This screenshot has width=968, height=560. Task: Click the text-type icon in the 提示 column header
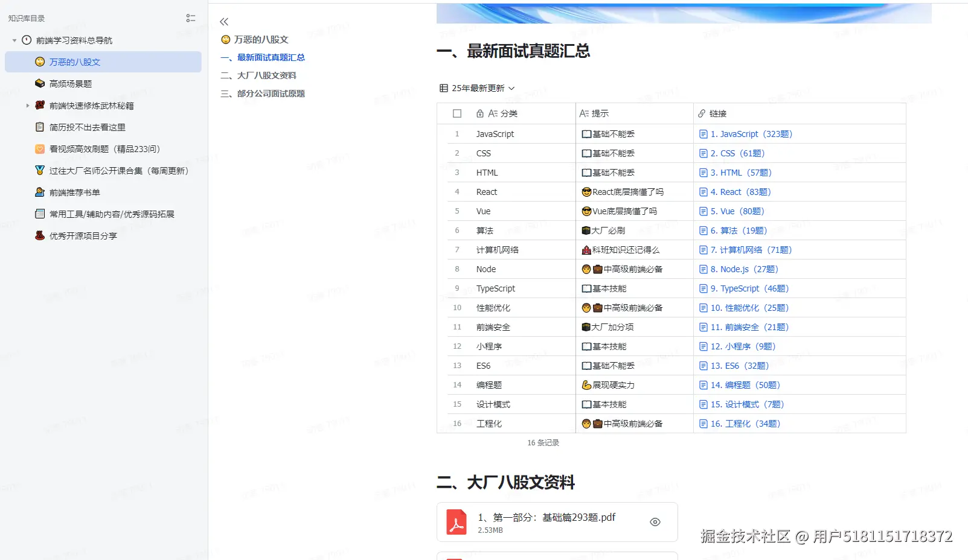point(585,113)
